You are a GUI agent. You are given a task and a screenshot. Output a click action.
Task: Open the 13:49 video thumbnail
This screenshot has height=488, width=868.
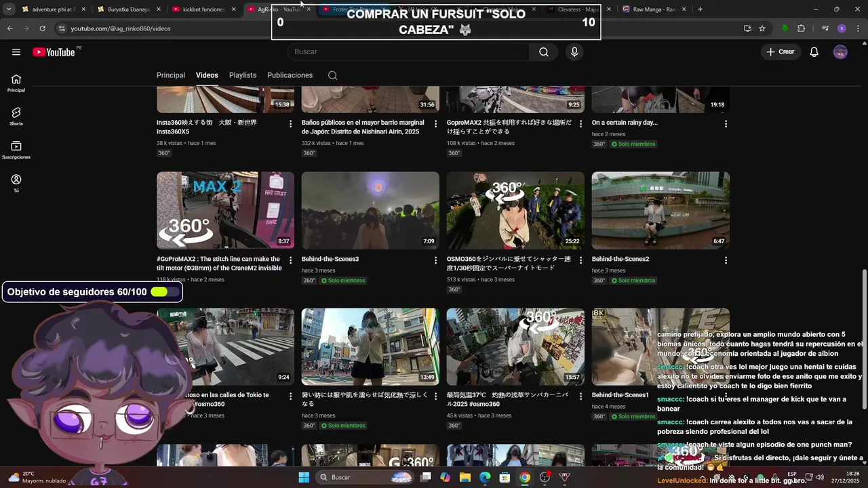tap(370, 347)
